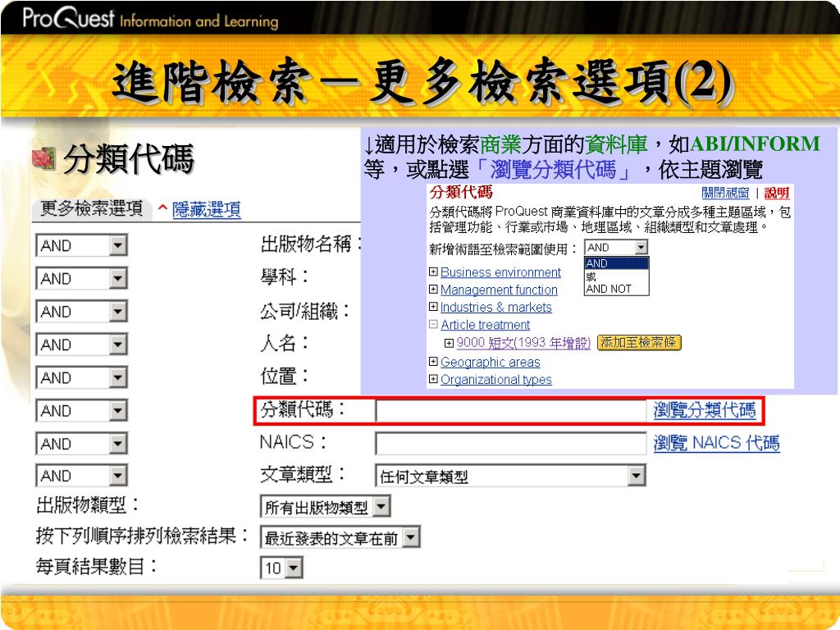Open the 文章類型 dropdown
The image size is (840, 630).
click(510, 476)
